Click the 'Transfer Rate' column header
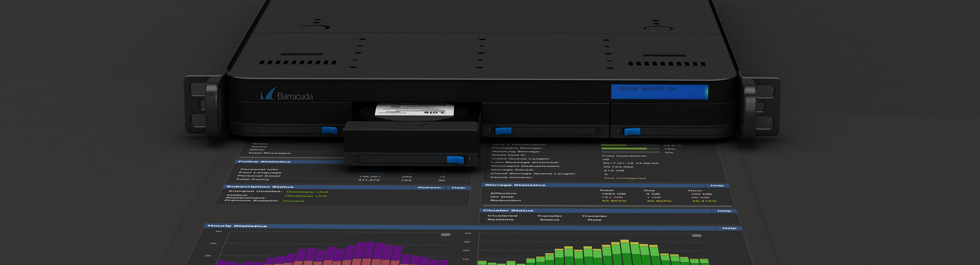Viewport: 980px width, 265px height. (594, 218)
